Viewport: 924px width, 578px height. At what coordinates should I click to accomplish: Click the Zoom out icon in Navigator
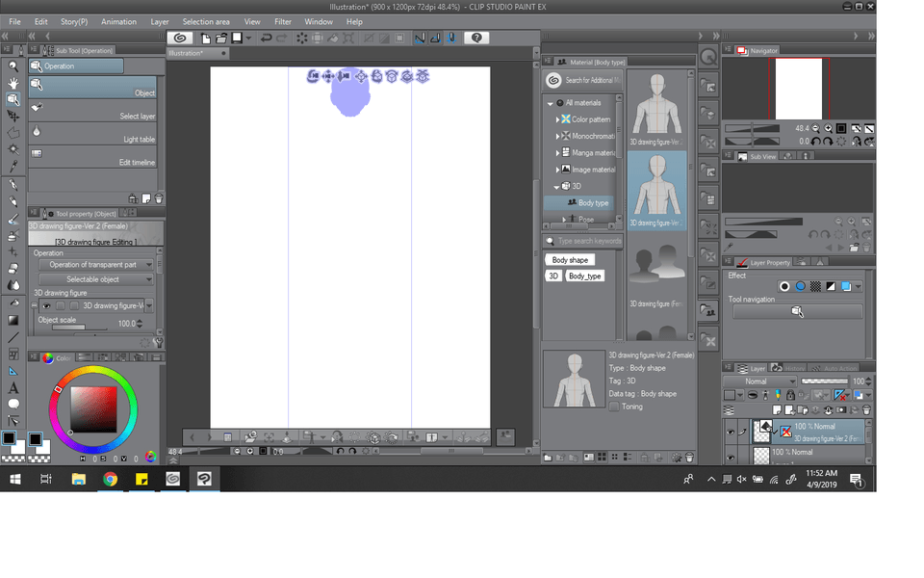[x=815, y=128]
